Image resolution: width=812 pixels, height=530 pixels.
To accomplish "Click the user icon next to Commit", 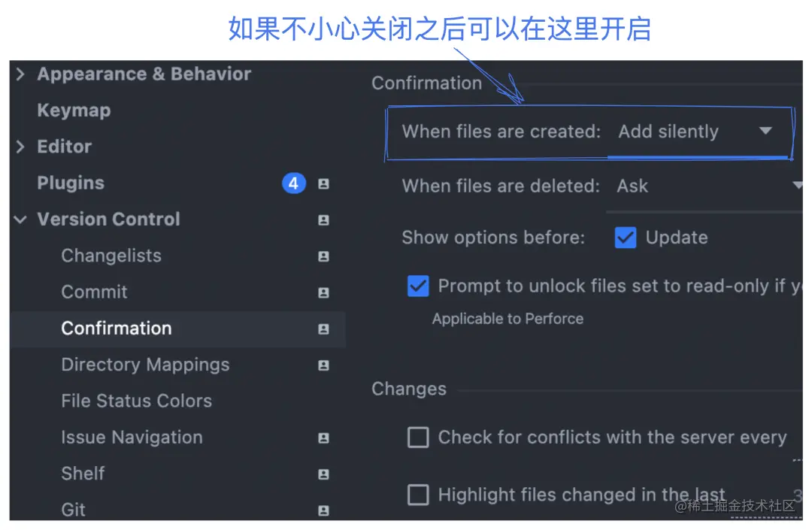I will point(323,292).
